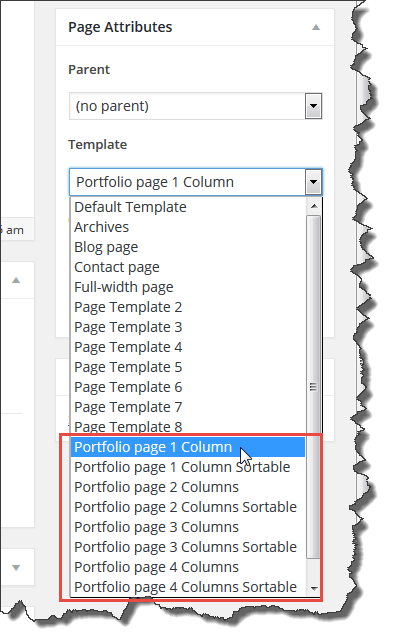Open the Template combo box
The image size is (394, 644).
196,182
